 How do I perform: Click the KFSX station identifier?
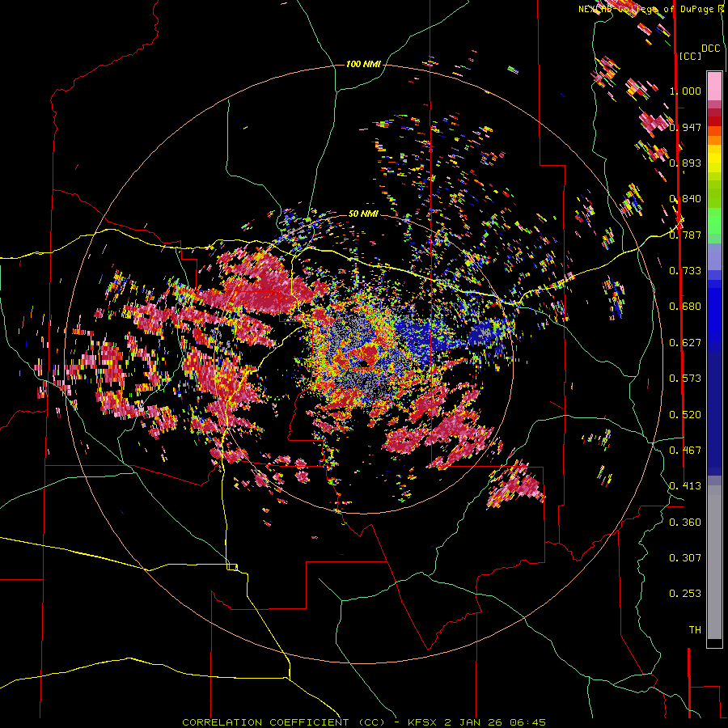(422, 722)
